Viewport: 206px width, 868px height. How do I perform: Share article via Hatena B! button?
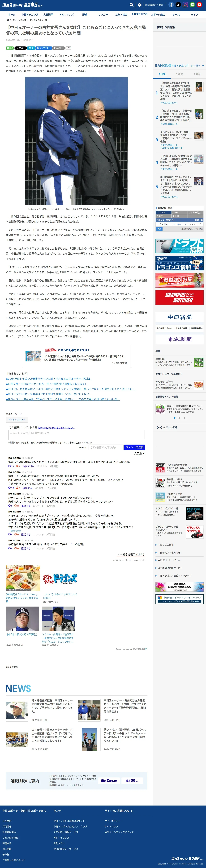tap(31, 48)
